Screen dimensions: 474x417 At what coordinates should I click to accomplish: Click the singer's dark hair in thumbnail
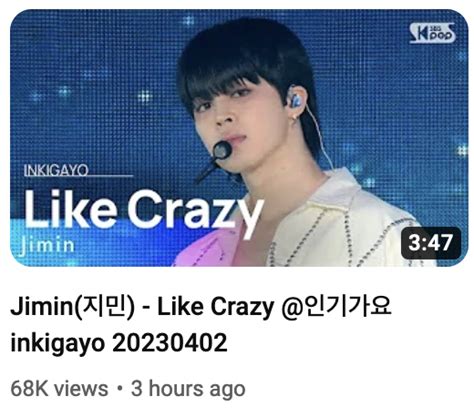coord(247,53)
